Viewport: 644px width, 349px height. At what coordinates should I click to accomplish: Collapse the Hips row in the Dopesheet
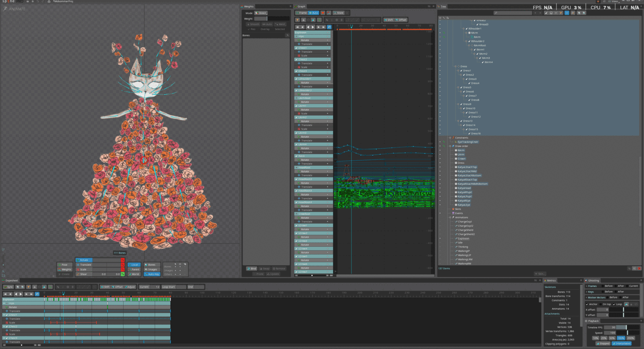point(4,303)
